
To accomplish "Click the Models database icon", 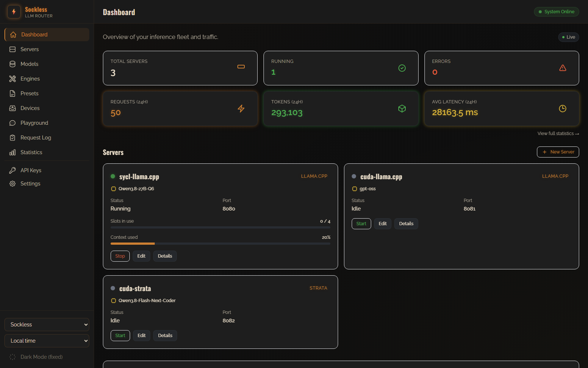I will click(12, 64).
